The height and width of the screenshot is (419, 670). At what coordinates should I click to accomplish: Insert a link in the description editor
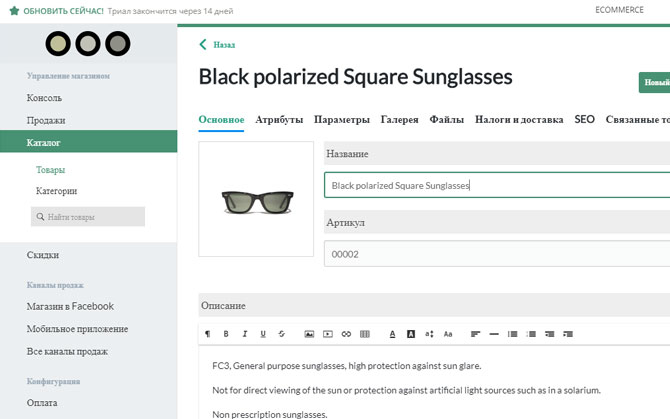pos(346,333)
